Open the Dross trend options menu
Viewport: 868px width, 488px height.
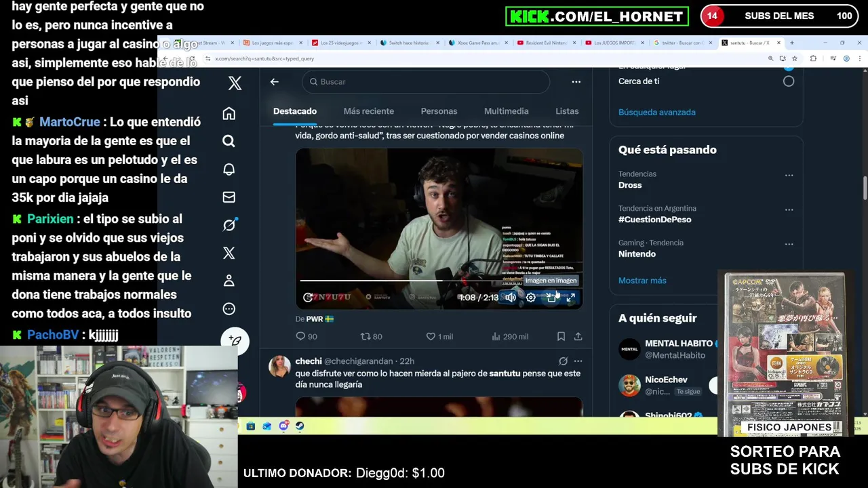pos(789,175)
